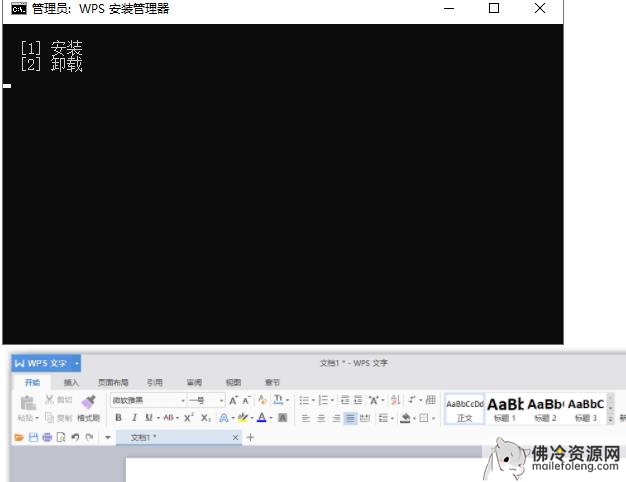
Task: Close the 文档1 document tab
Action: (x=236, y=438)
